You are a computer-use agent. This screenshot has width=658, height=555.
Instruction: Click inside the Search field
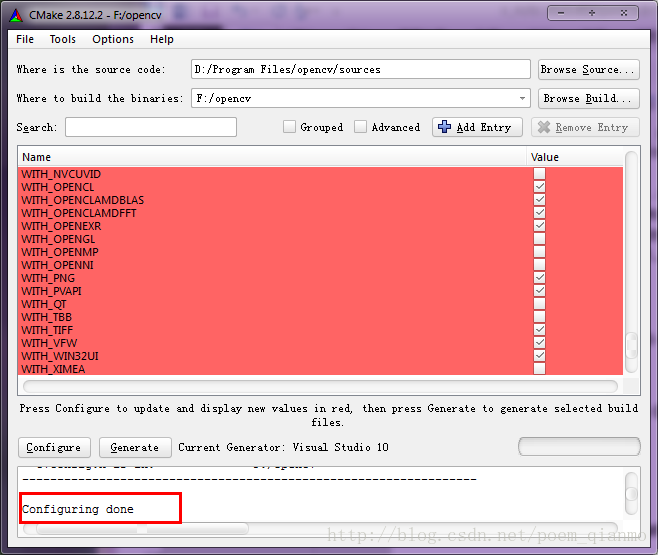point(151,127)
